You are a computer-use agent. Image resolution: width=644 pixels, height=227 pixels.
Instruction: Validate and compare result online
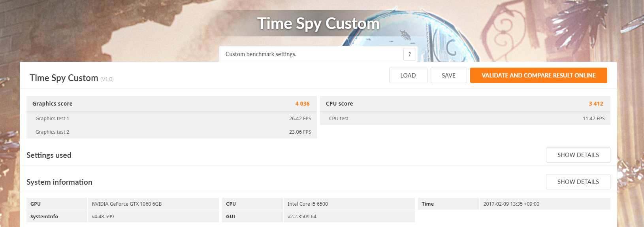coord(539,76)
